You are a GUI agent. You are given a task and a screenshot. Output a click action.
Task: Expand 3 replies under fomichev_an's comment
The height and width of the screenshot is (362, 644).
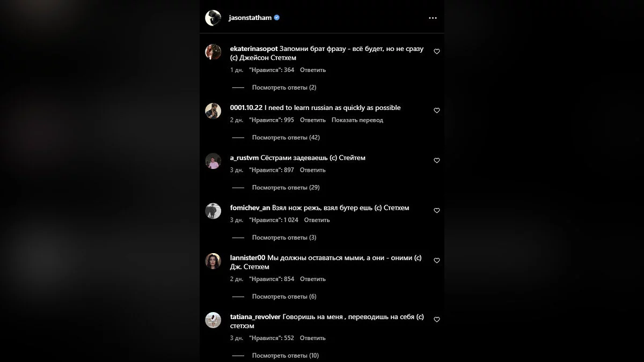(284, 238)
